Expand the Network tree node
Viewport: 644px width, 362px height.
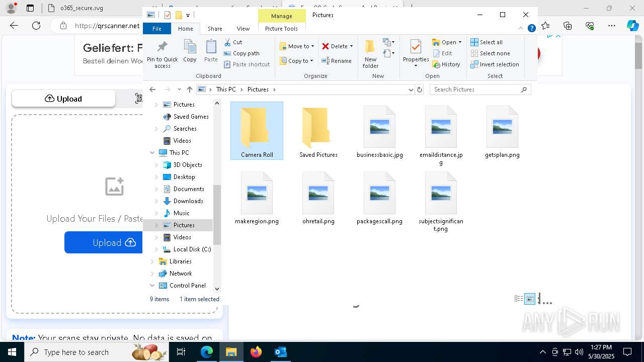152,274
